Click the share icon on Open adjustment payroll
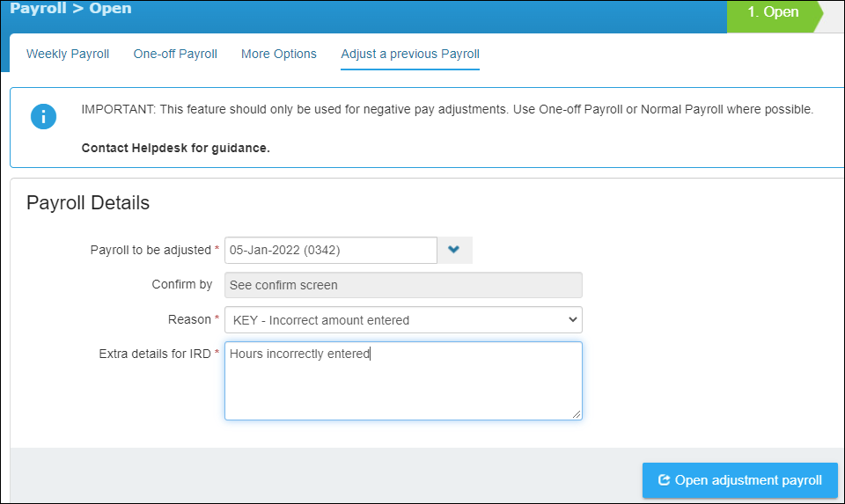This screenshot has width=845, height=504. click(664, 479)
